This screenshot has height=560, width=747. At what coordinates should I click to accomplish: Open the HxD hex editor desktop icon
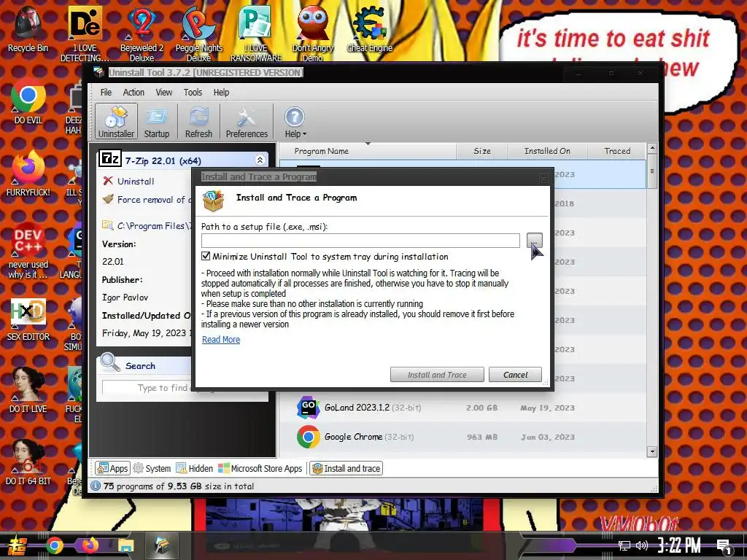coord(28,318)
